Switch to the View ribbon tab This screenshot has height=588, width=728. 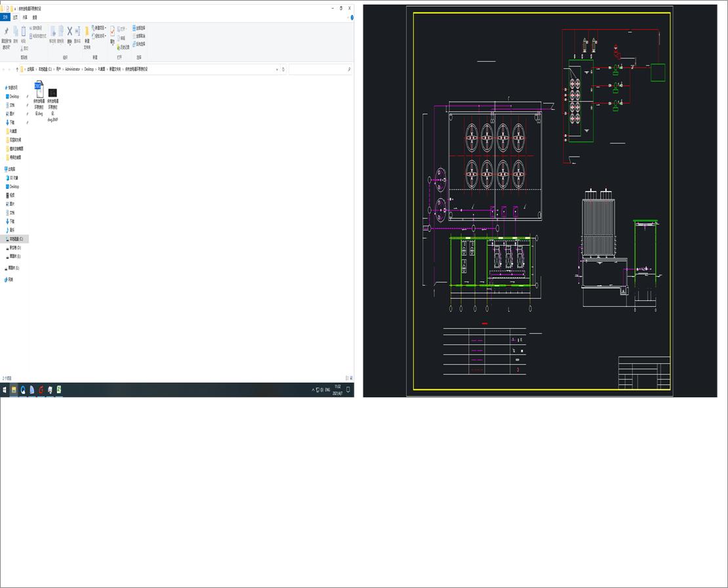[x=35, y=18]
